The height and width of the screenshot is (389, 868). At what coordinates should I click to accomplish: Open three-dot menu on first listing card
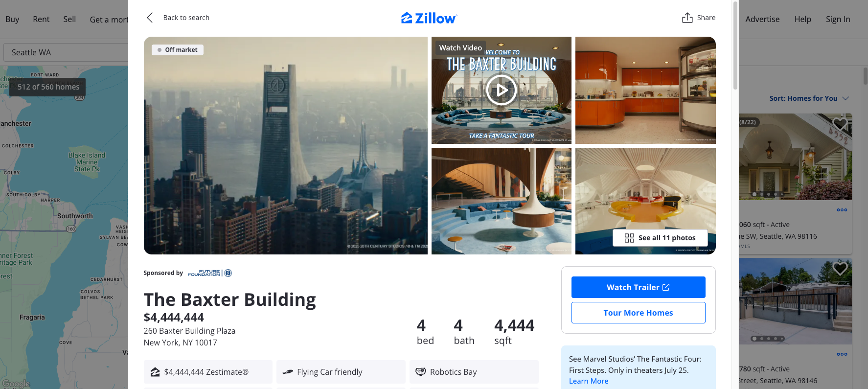[842, 210]
